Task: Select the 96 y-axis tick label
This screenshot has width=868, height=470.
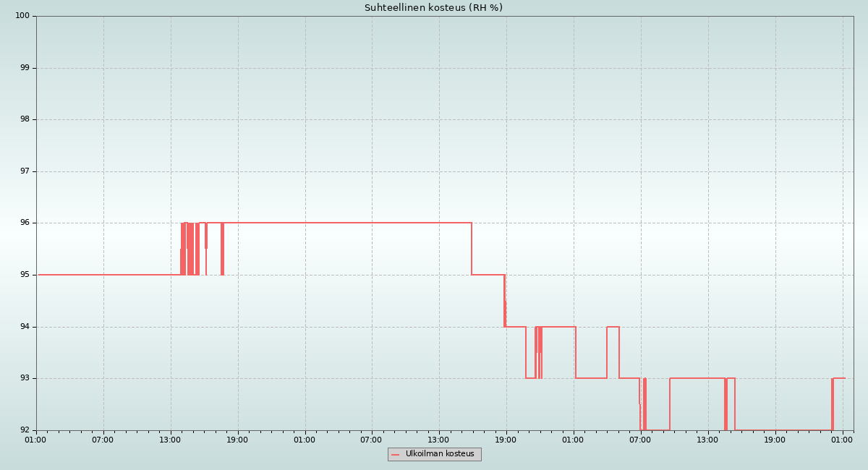Action: tap(25, 223)
